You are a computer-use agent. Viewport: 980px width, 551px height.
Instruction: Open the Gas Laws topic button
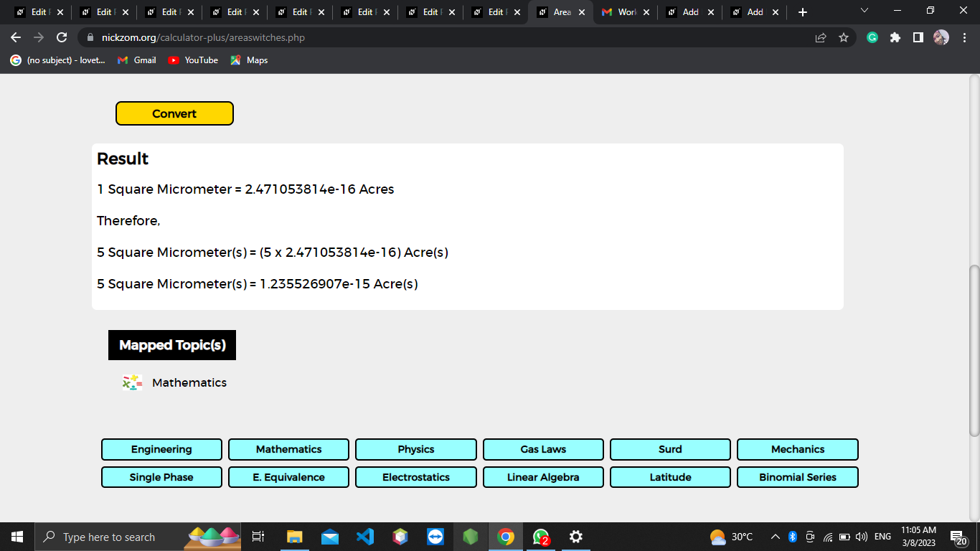(543, 449)
